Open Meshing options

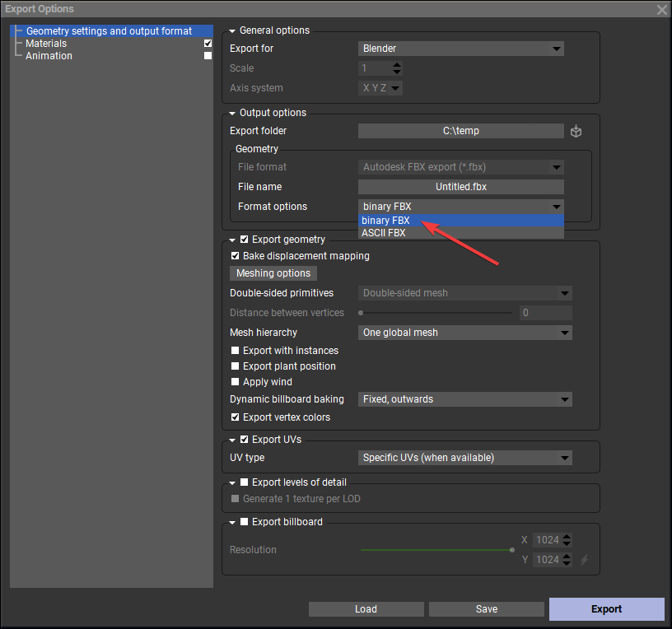pyautogui.click(x=273, y=273)
